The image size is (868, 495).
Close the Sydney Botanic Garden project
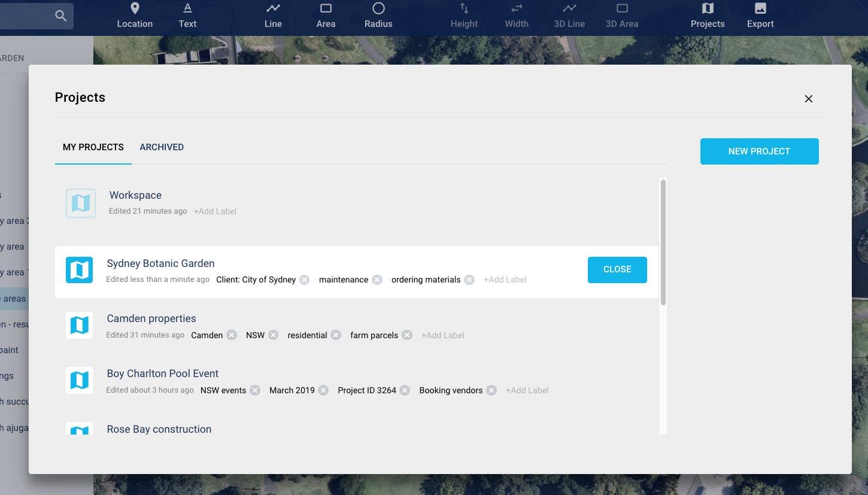coord(617,269)
